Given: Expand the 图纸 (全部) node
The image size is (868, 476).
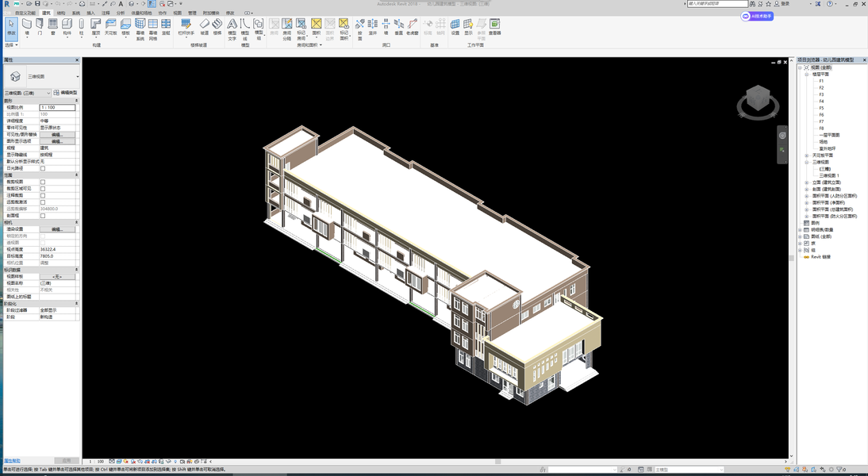Looking at the screenshot, I should pos(800,236).
